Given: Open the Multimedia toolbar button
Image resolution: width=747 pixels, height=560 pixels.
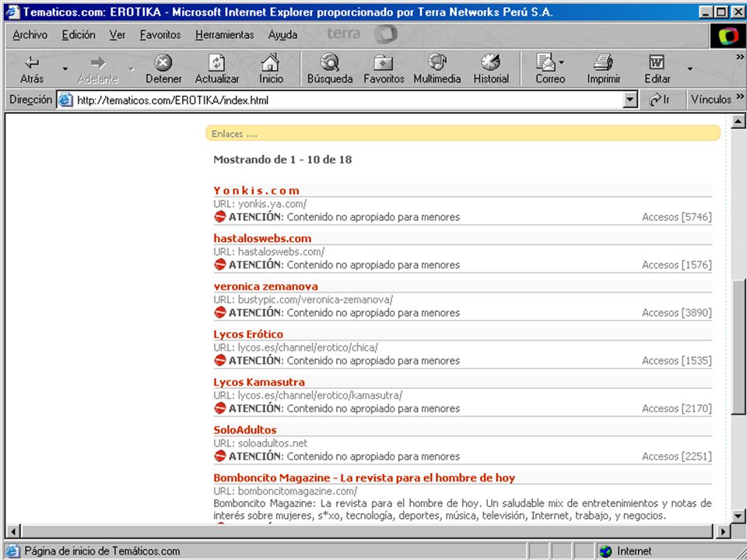Looking at the screenshot, I should 437,69.
